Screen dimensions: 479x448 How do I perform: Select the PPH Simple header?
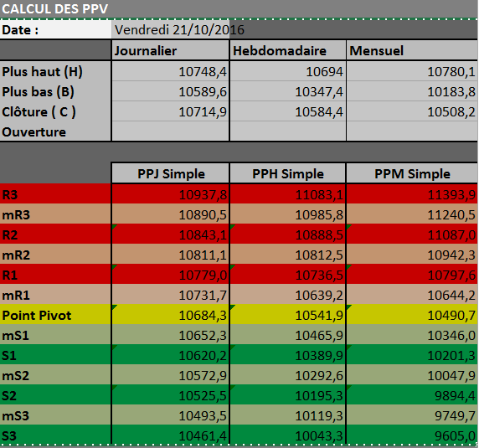(x=288, y=173)
